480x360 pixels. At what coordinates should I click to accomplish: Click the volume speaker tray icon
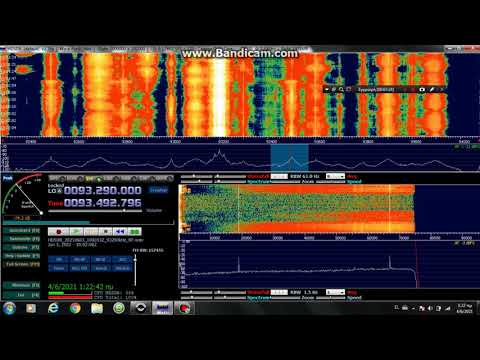(x=430, y=308)
